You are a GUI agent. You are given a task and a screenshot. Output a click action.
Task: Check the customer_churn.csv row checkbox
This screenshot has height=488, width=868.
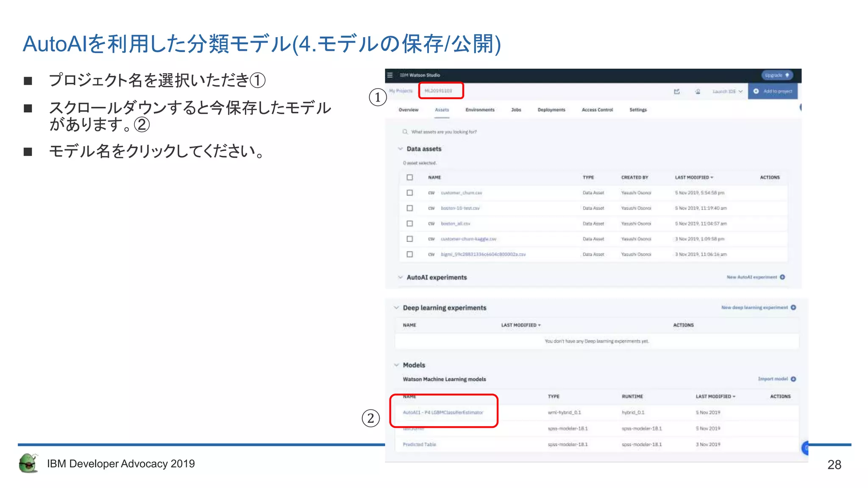click(410, 193)
